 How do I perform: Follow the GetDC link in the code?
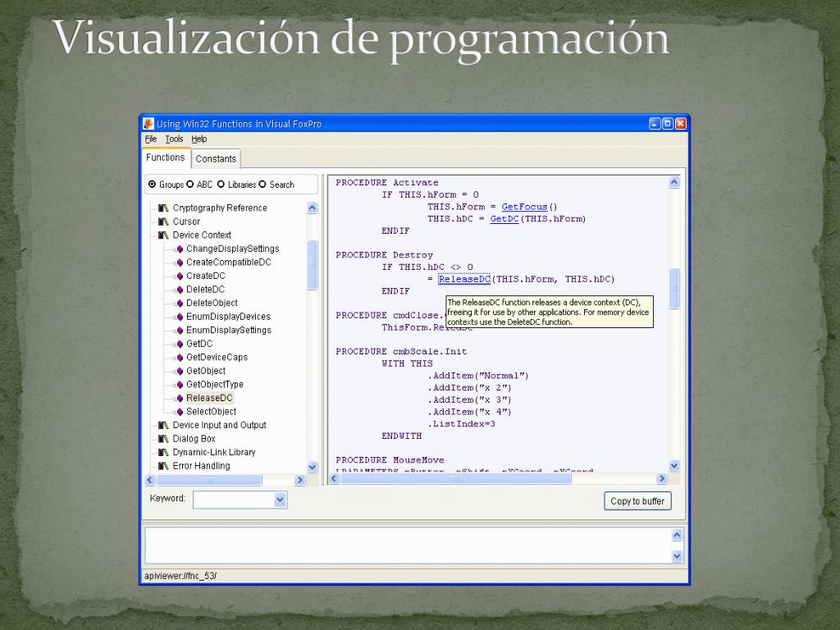click(x=504, y=218)
